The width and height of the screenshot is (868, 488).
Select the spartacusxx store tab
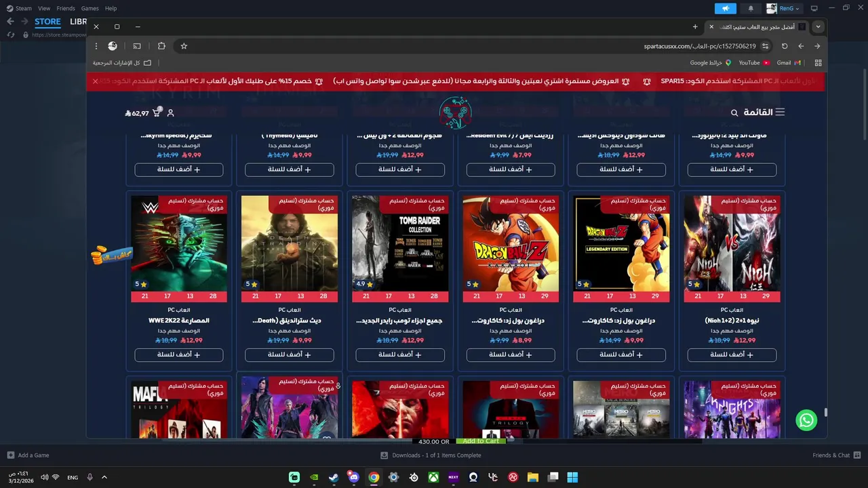[756, 26]
